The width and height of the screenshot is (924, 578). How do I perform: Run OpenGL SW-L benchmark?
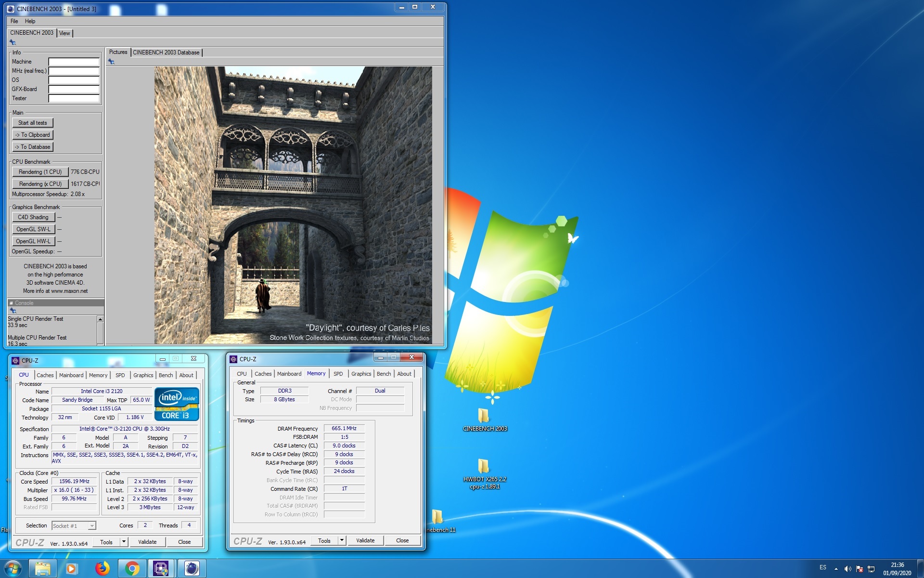[x=33, y=229]
